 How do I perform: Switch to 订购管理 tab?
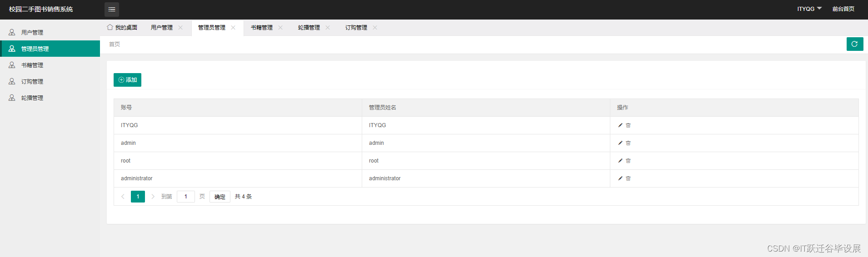(x=356, y=28)
